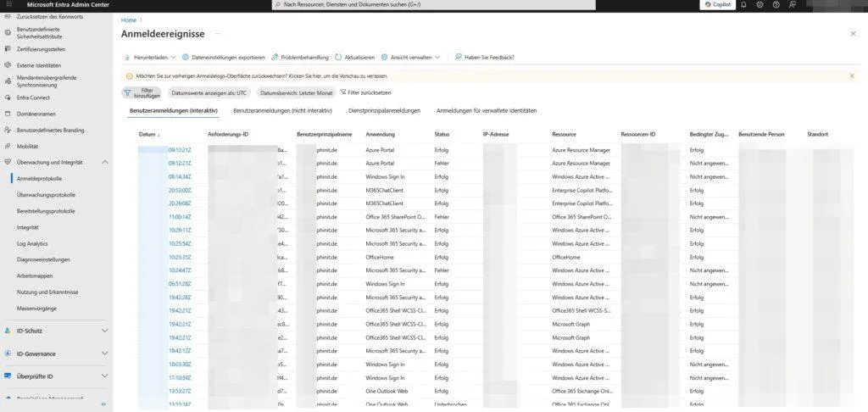Expand the ID-Governance section
This screenshot has width=868, height=412.
coord(104,354)
